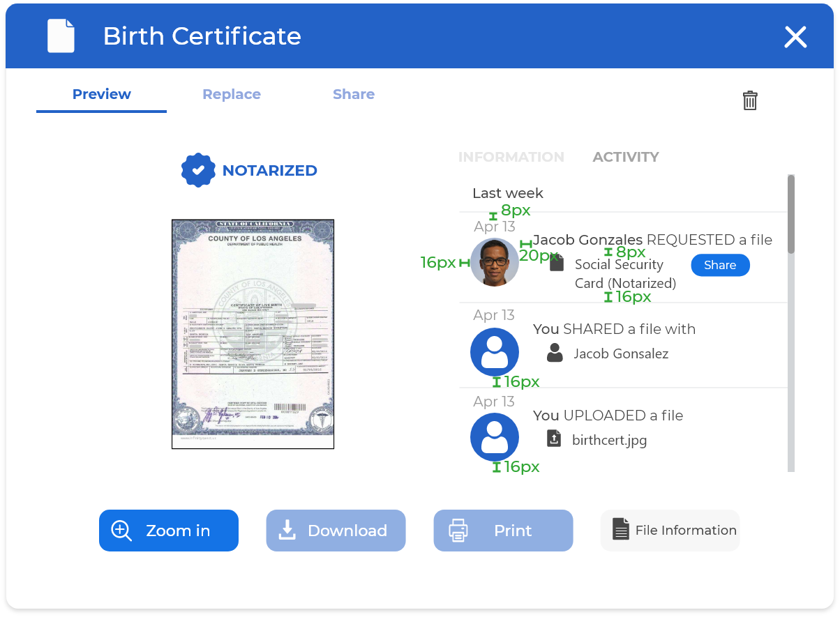Select the Preview tab
This screenshot has width=840, height=617.
102,94
